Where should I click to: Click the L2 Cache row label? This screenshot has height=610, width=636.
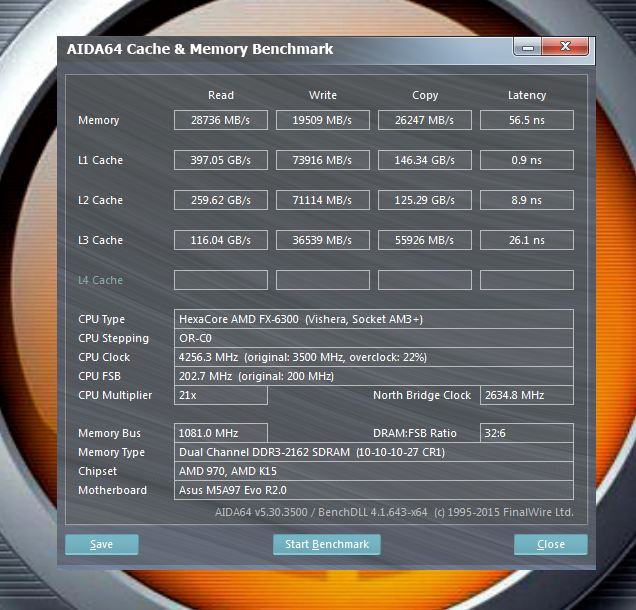tap(100, 200)
